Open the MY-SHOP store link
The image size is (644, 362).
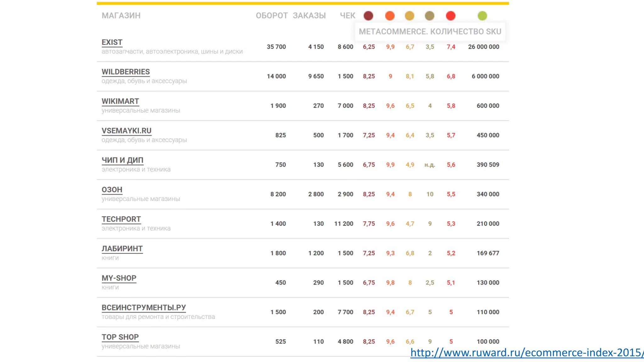(119, 278)
